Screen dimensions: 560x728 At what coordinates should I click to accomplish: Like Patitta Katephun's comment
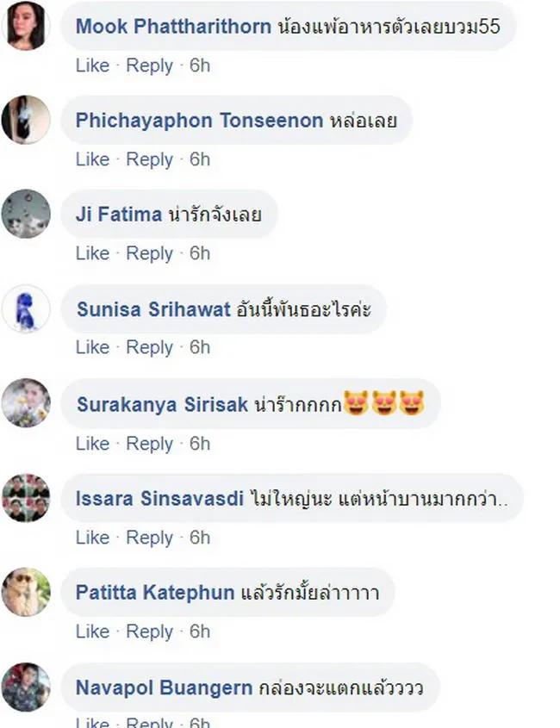(x=92, y=632)
